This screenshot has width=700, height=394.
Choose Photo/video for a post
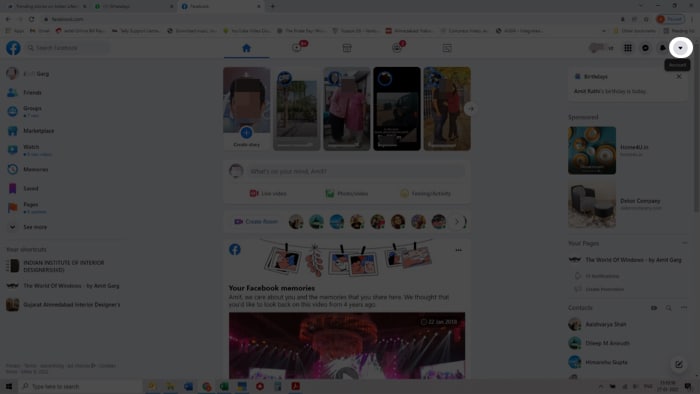click(347, 194)
